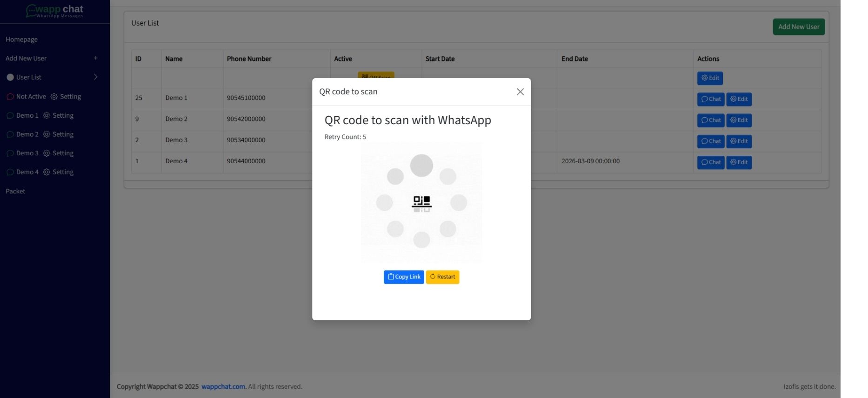Open the Homepage menu item
The image size is (868, 398).
click(21, 40)
